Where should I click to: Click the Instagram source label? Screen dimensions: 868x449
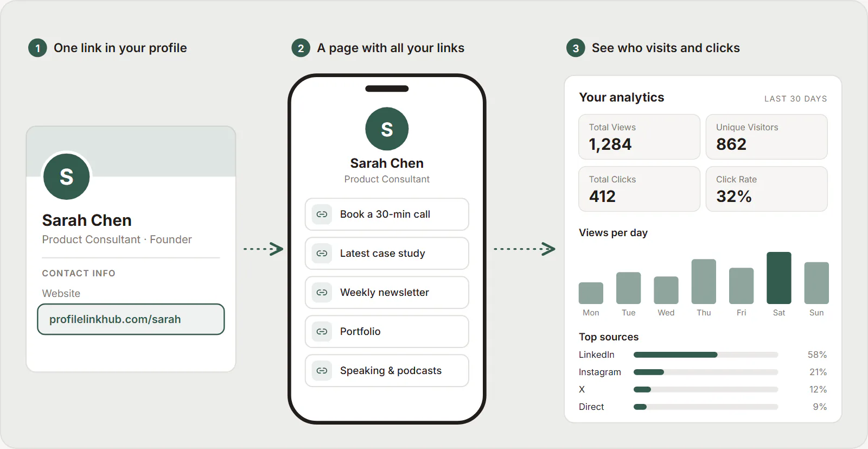coord(600,372)
